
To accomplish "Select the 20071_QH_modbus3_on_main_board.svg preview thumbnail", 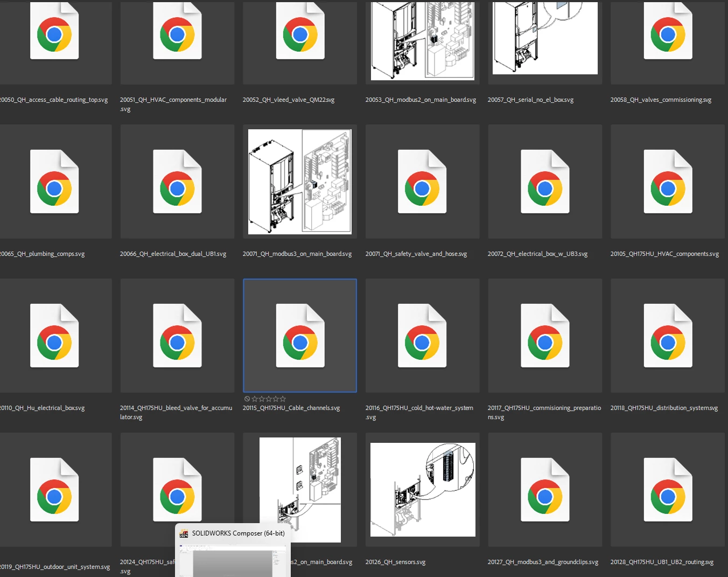I will click(x=300, y=182).
